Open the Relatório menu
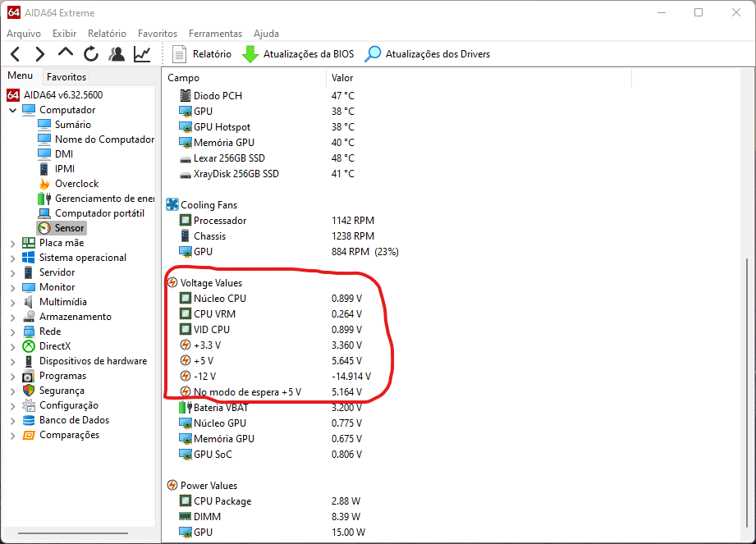This screenshot has width=756, height=544. 107,34
